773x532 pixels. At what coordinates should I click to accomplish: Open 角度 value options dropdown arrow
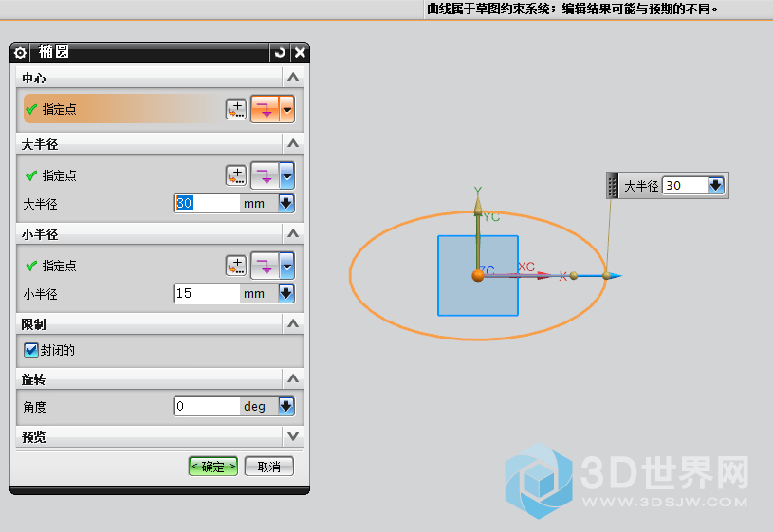285,406
